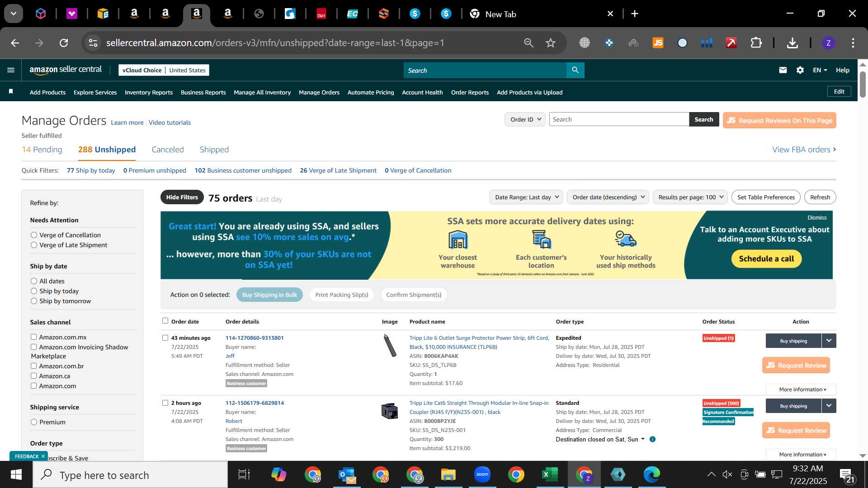Viewport: 868px width, 488px height.
Task: Open Microsoft Edge from the taskbar
Action: pos(651,474)
